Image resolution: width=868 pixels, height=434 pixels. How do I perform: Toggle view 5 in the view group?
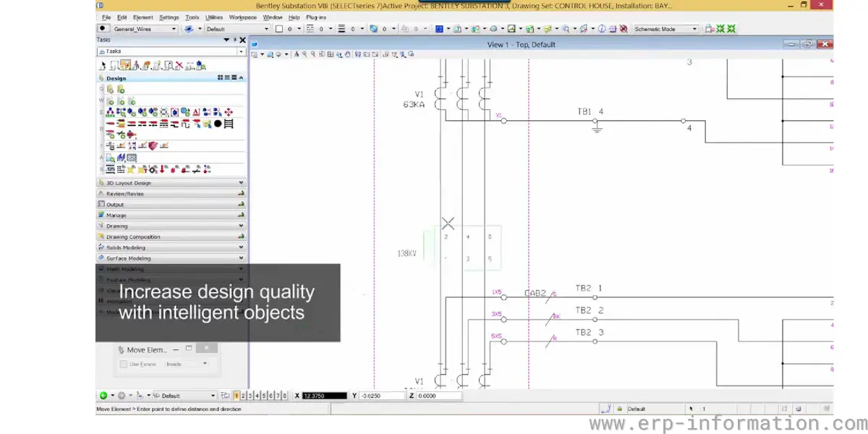click(x=264, y=396)
